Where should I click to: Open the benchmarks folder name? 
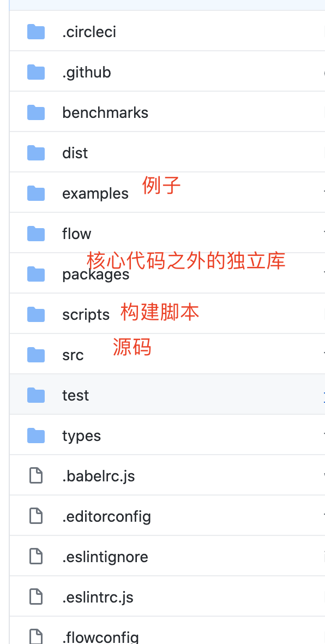(x=105, y=112)
